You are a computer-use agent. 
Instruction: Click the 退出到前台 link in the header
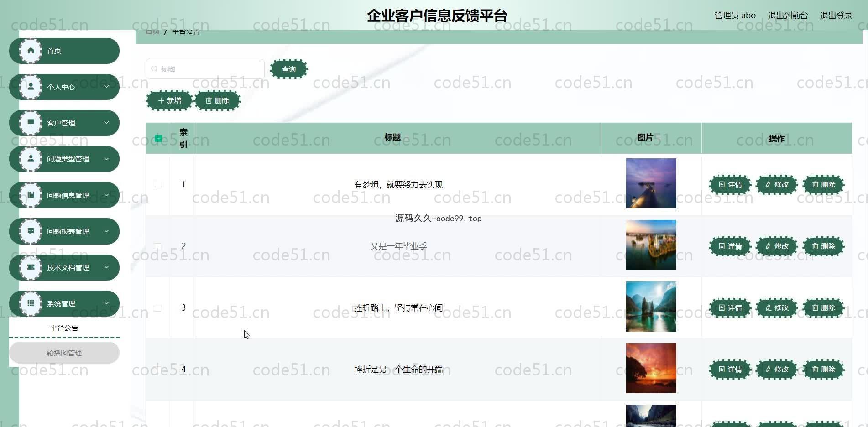click(x=788, y=16)
